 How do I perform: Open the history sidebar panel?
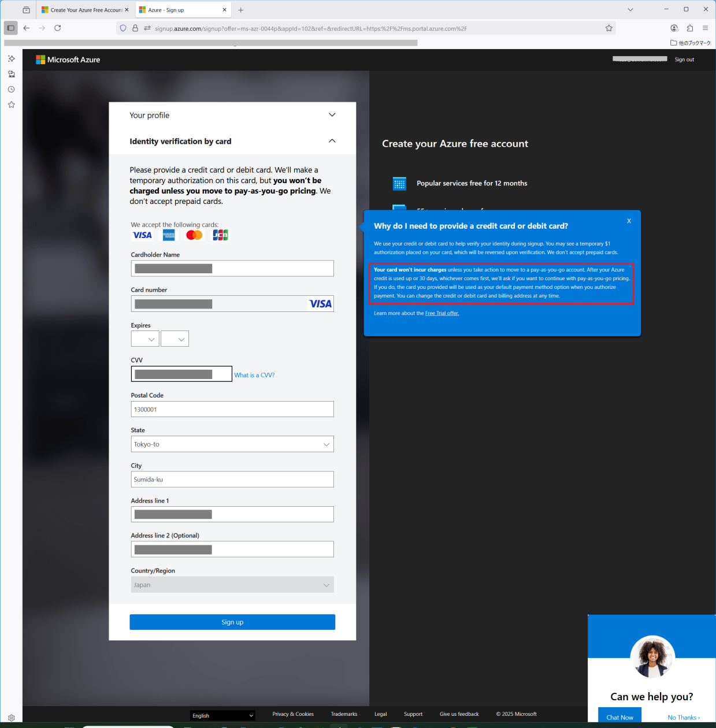(11, 90)
